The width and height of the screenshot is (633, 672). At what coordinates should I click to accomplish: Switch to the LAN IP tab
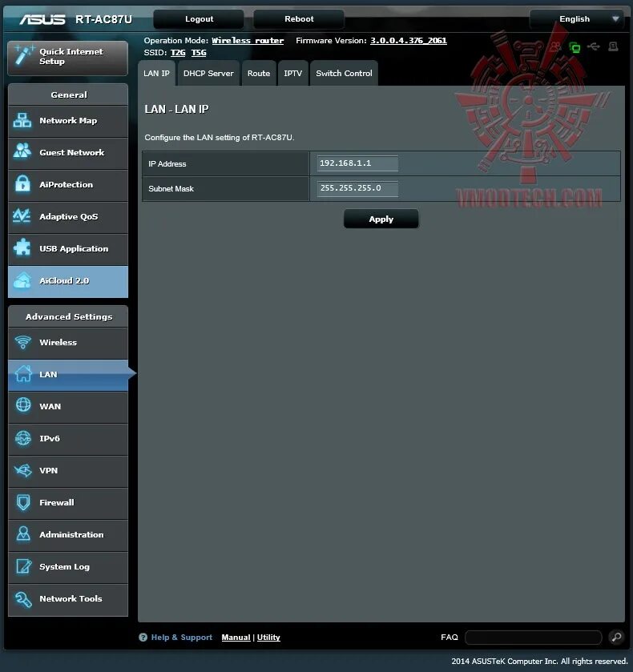point(156,73)
